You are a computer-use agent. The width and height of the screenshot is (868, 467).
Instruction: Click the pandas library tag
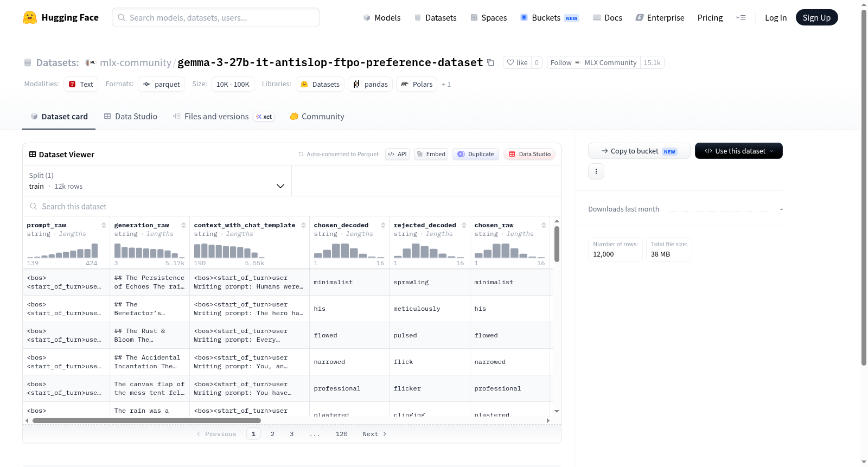(371, 84)
